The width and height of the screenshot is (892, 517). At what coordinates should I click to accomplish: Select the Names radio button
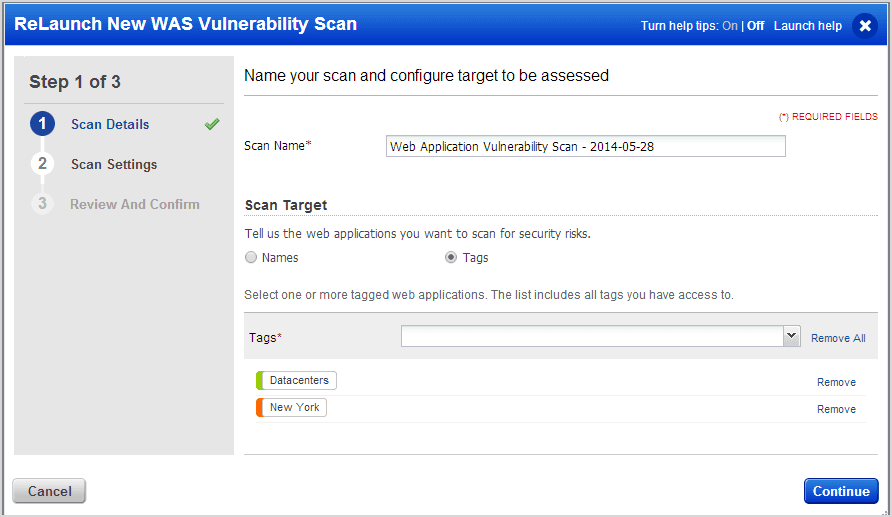(x=251, y=258)
